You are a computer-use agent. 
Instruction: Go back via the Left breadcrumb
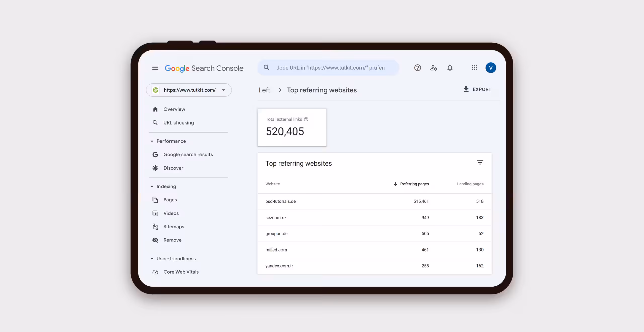(x=264, y=90)
